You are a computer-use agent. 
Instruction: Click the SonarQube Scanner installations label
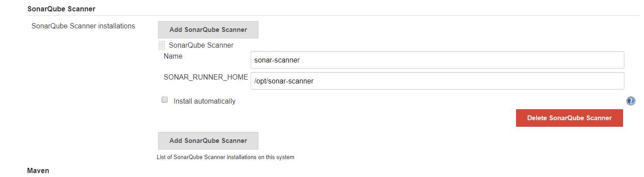(83, 26)
